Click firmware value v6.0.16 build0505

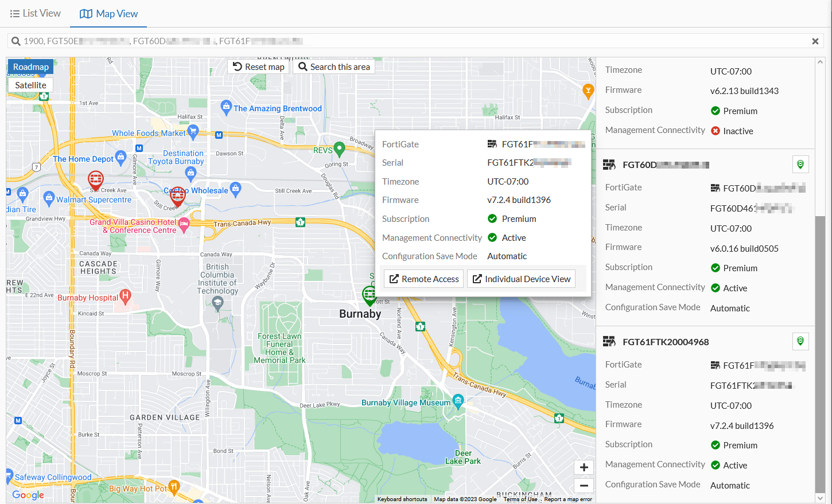[744, 248]
